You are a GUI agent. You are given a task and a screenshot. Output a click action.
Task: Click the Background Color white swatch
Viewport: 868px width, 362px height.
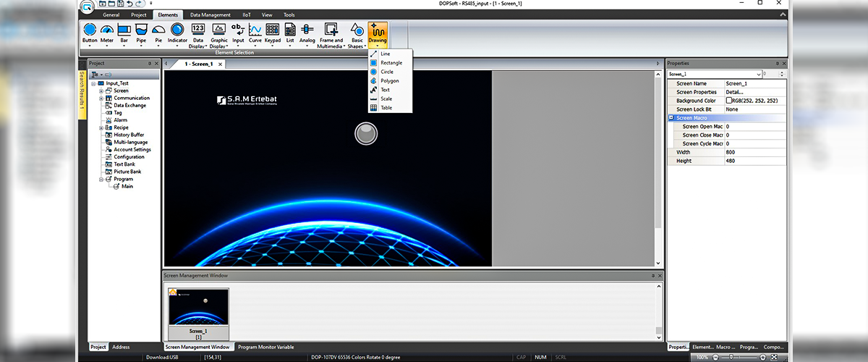point(730,101)
